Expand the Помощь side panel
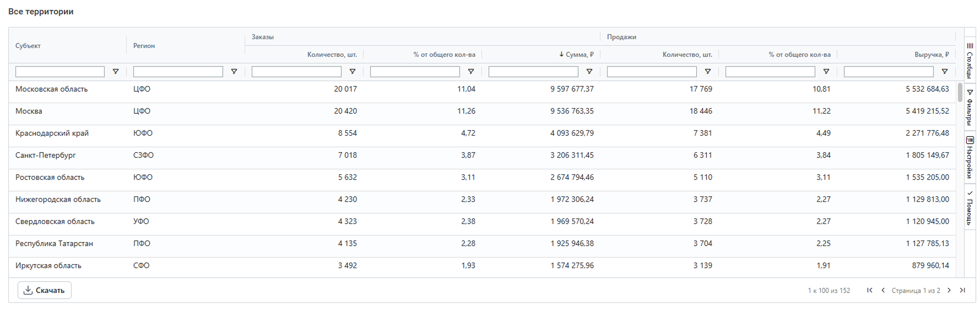 [x=970, y=208]
